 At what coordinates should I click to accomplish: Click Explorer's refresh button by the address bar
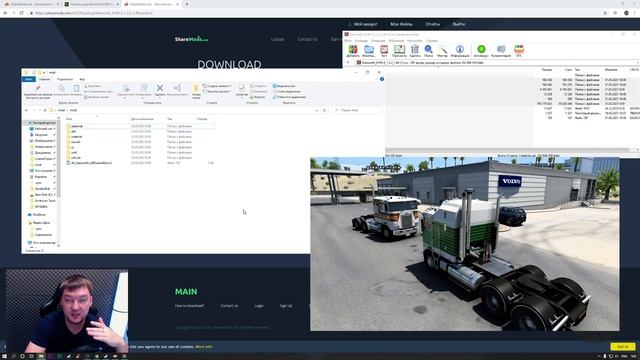pos(324,110)
